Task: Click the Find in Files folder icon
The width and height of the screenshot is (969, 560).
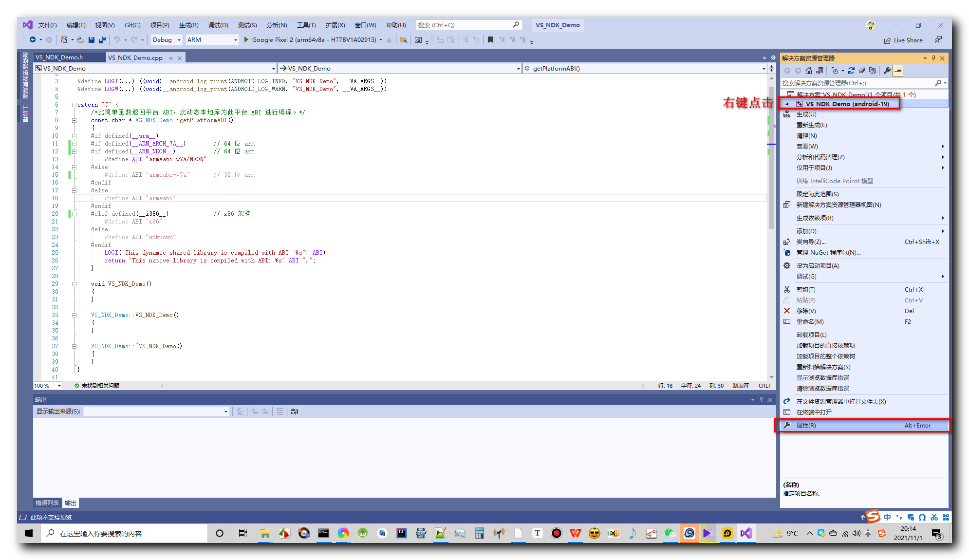Action: [x=403, y=40]
